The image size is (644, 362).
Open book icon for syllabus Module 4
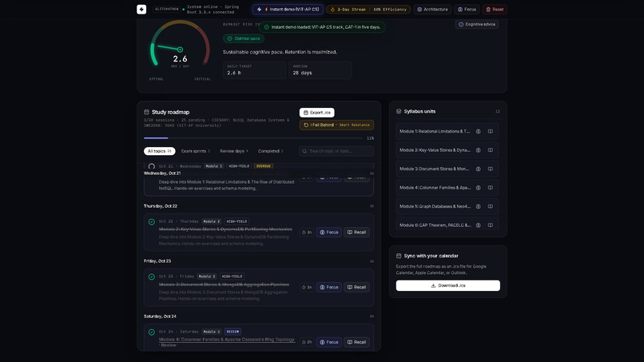point(491,188)
